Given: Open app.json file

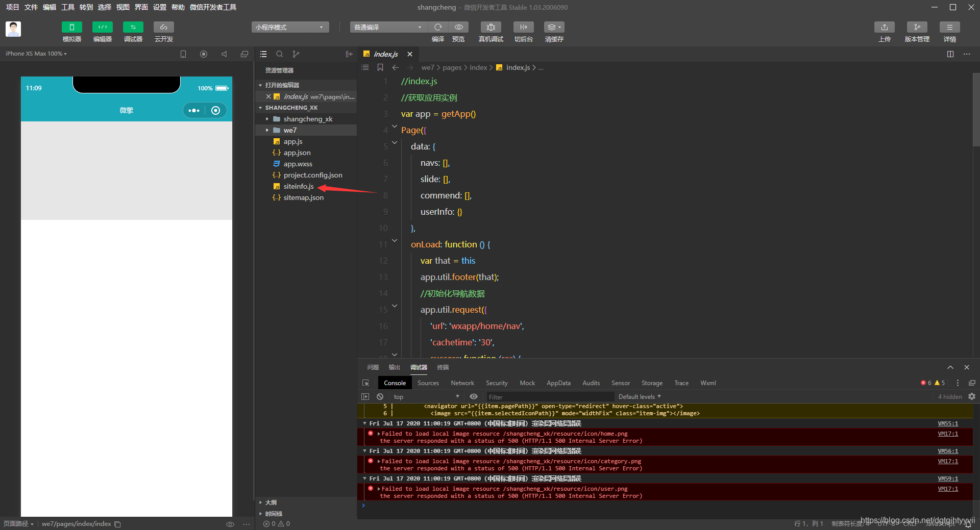Looking at the screenshot, I should click(297, 153).
